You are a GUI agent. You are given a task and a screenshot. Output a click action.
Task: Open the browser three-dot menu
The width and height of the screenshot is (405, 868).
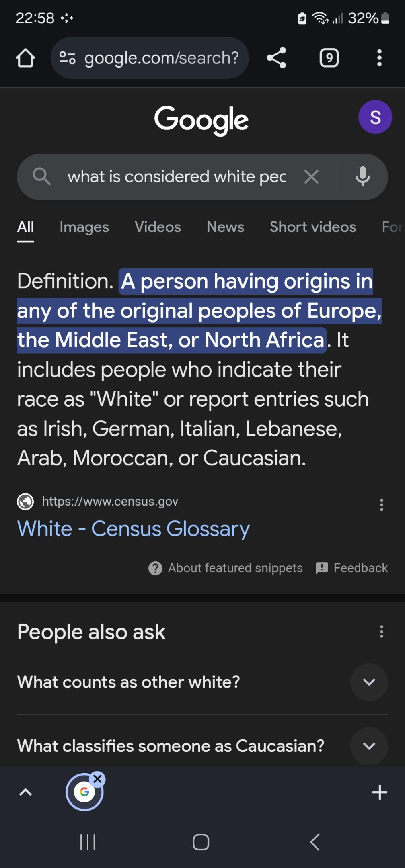[x=379, y=58]
